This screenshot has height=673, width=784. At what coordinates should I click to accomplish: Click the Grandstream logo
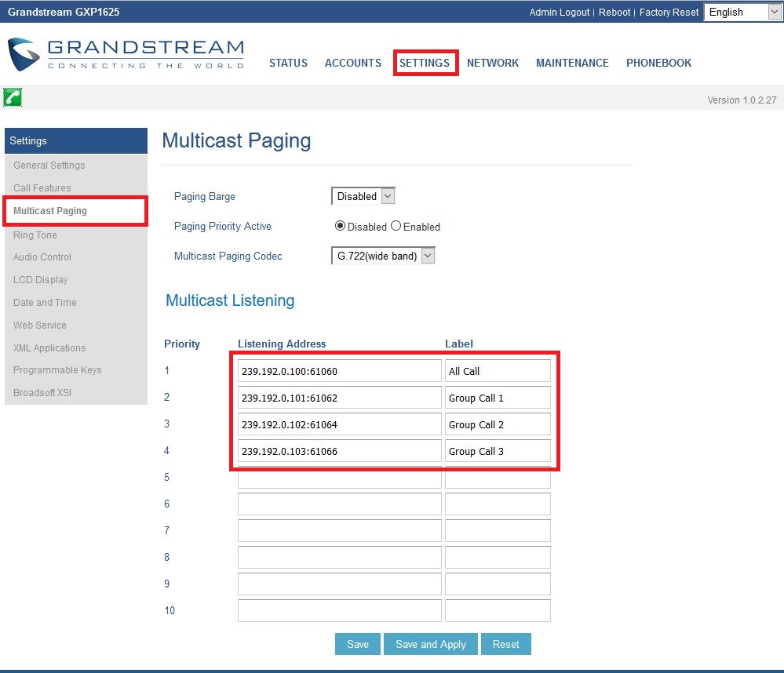[126, 54]
